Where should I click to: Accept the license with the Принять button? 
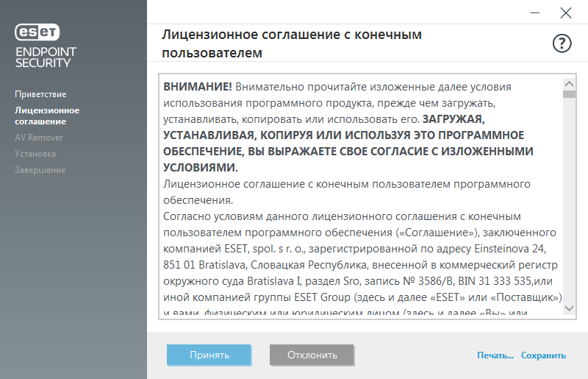209,355
